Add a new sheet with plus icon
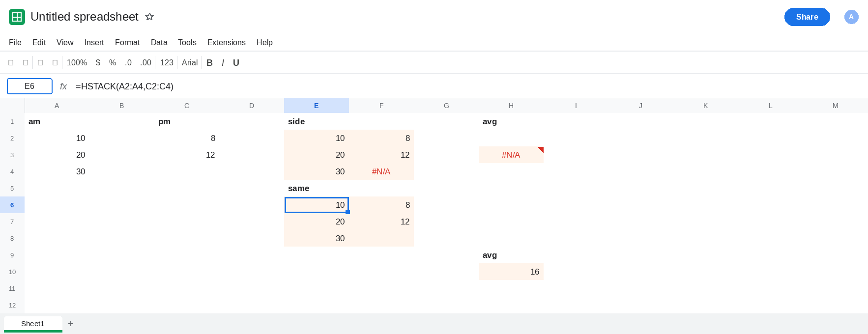The image size is (868, 334). coord(71,324)
